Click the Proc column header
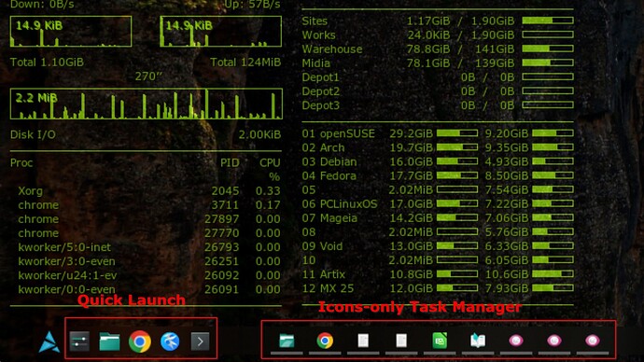This screenshot has width=644, height=362. point(21,163)
